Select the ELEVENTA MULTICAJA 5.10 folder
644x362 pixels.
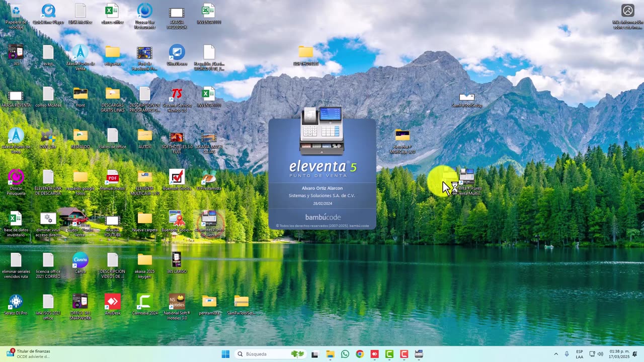[145, 183]
